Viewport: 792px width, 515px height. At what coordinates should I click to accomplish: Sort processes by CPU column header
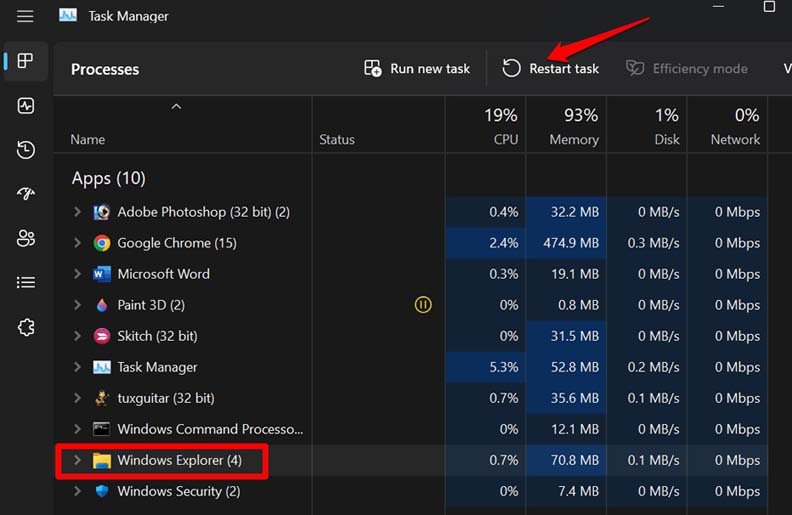click(505, 139)
